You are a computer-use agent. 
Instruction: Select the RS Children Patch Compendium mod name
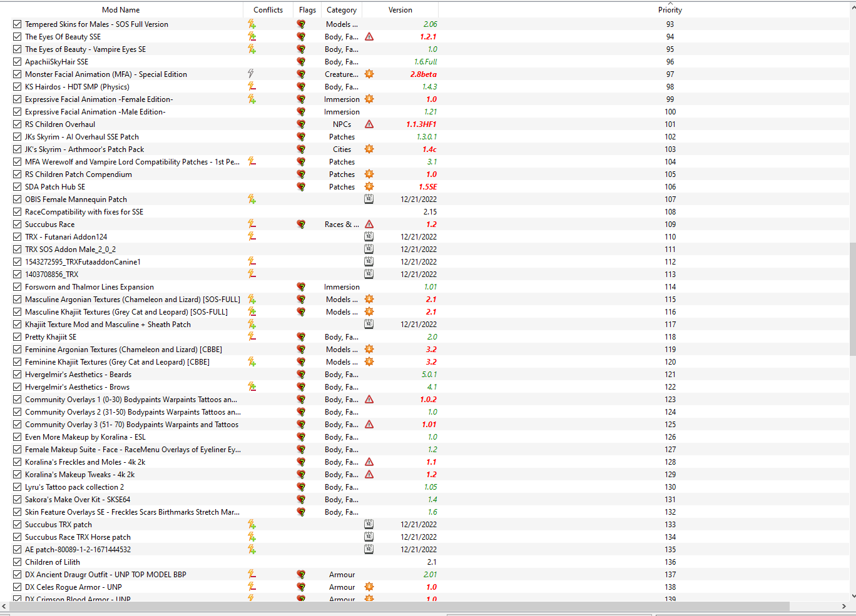(78, 174)
